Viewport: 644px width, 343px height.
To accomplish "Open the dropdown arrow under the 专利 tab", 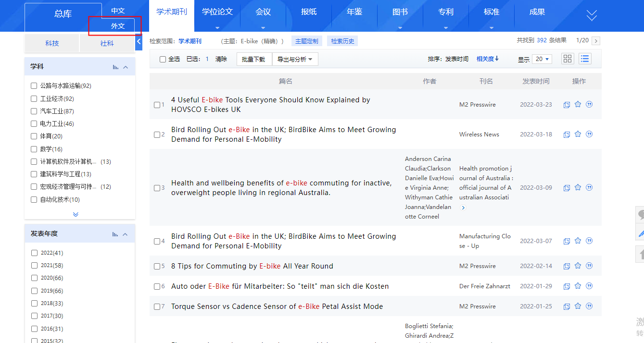I will pyautogui.click(x=446, y=28).
